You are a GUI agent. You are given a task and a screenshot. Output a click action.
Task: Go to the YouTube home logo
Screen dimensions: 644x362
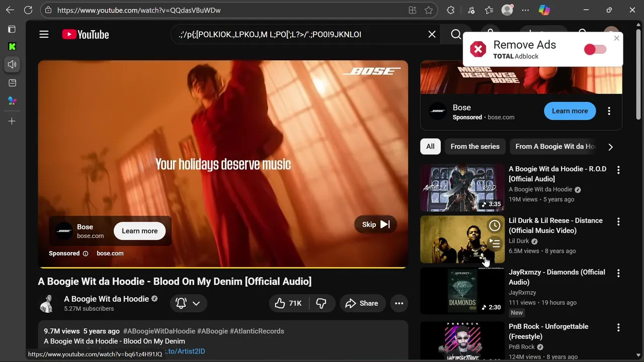coord(86,34)
